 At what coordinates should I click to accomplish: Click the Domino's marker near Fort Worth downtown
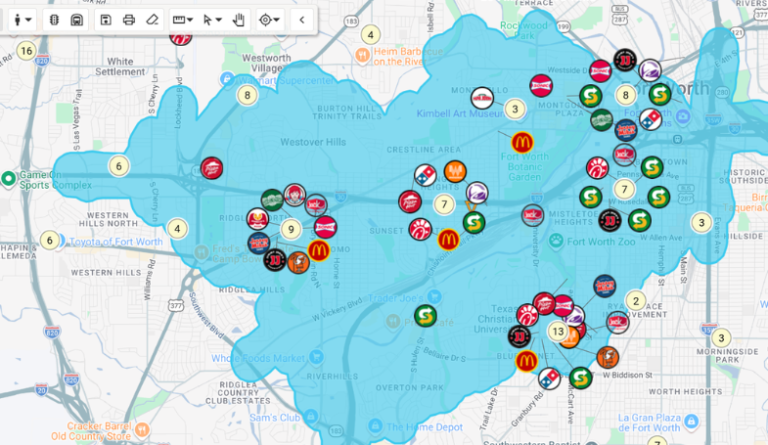point(650,119)
